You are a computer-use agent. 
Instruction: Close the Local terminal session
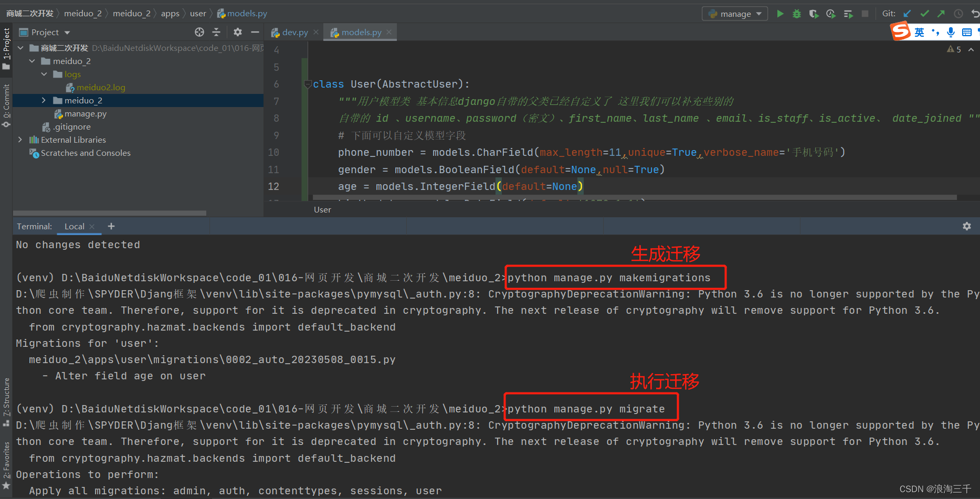(92, 226)
